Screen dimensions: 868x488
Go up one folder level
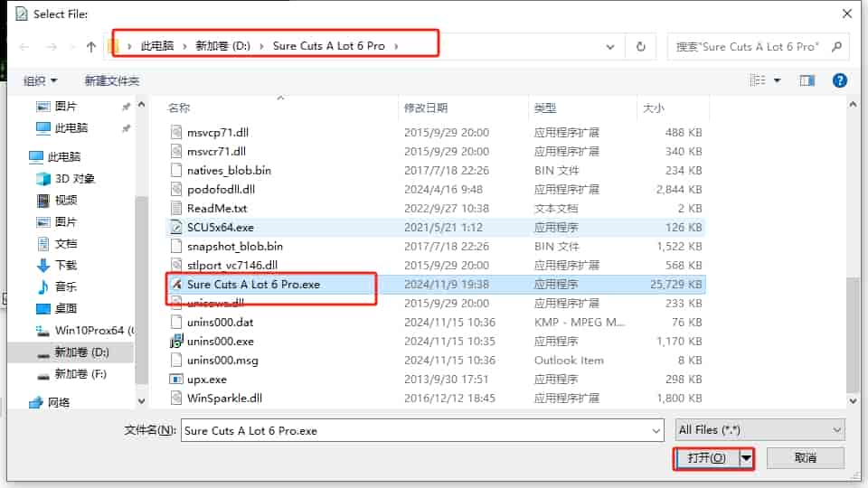point(91,47)
